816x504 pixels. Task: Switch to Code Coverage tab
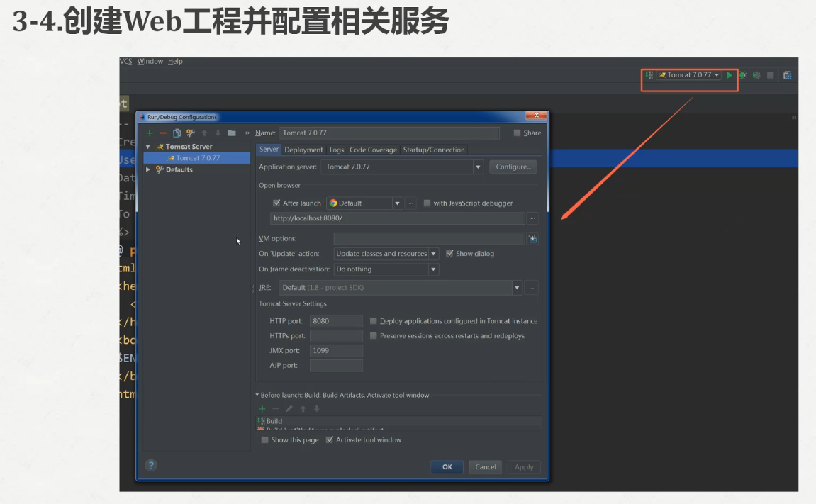(373, 150)
